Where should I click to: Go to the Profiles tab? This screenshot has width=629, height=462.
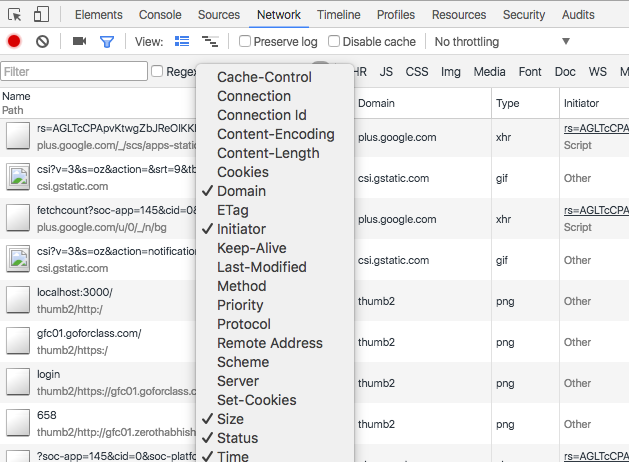point(396,15)
